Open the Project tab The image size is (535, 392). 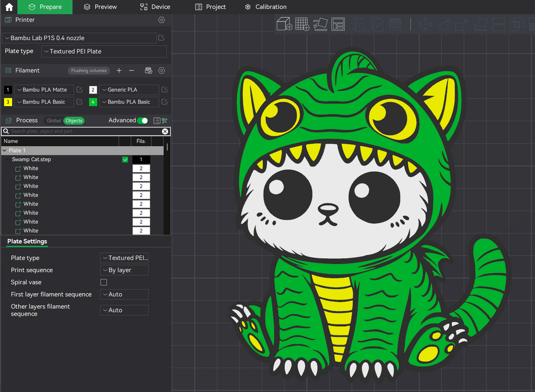pos(210,7)
